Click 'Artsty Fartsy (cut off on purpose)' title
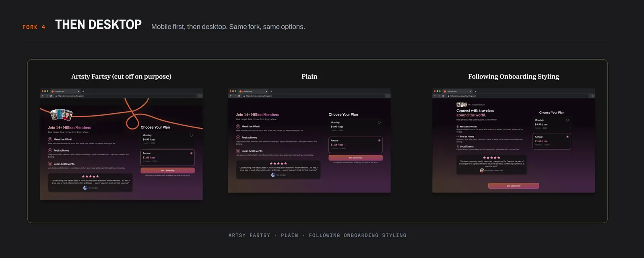The height and width of the screenshot is (258, 644). (x=121, y=77)
